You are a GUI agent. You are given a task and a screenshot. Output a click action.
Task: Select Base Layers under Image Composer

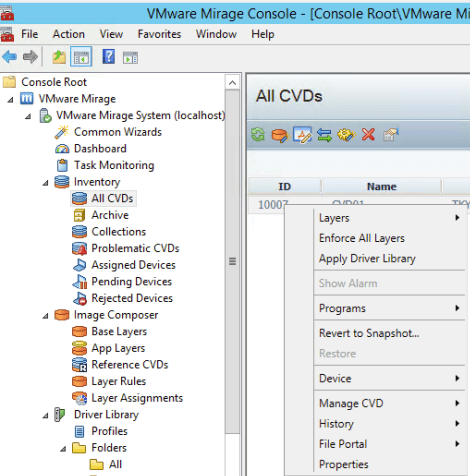tap(119, 332)
